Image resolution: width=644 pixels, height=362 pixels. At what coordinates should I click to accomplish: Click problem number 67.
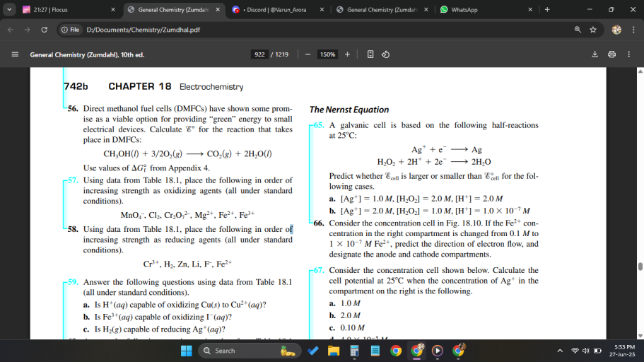pyautogui.click(x=319, y=270)
